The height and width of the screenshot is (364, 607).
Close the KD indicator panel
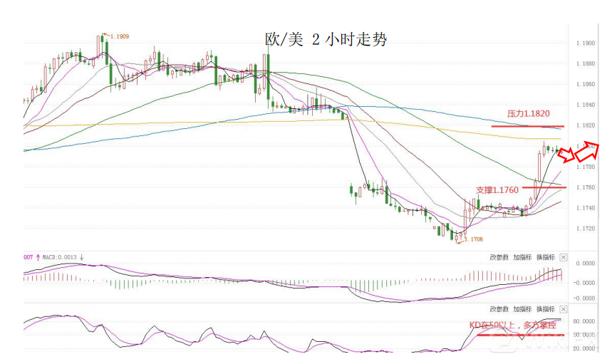[x=564, y=310]
